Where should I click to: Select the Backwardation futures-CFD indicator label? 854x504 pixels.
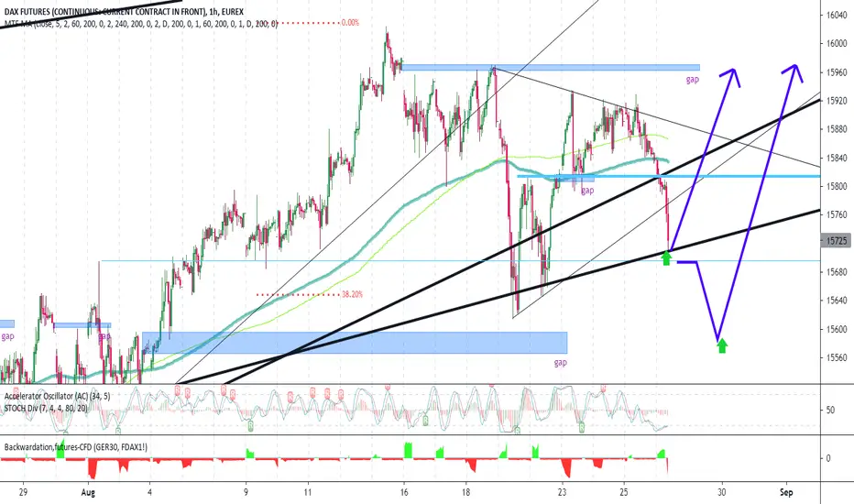click(x=76, y=447)
